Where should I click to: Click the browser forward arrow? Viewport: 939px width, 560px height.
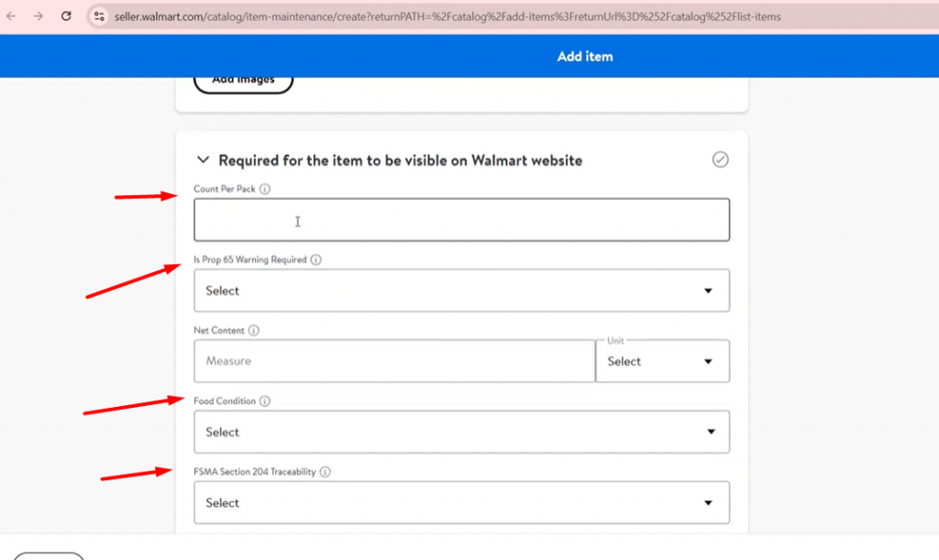(x=38, y=16)
